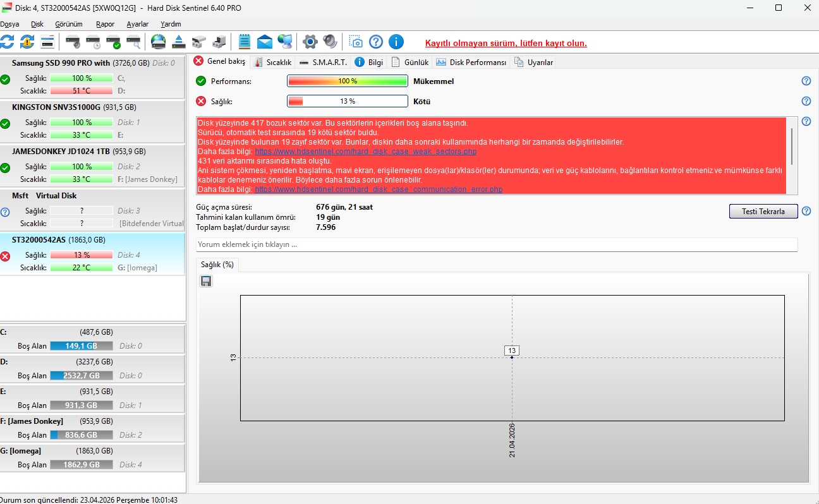
Task: Click the globe over disk toolbar icon
Action: click(x=158, y=42)
